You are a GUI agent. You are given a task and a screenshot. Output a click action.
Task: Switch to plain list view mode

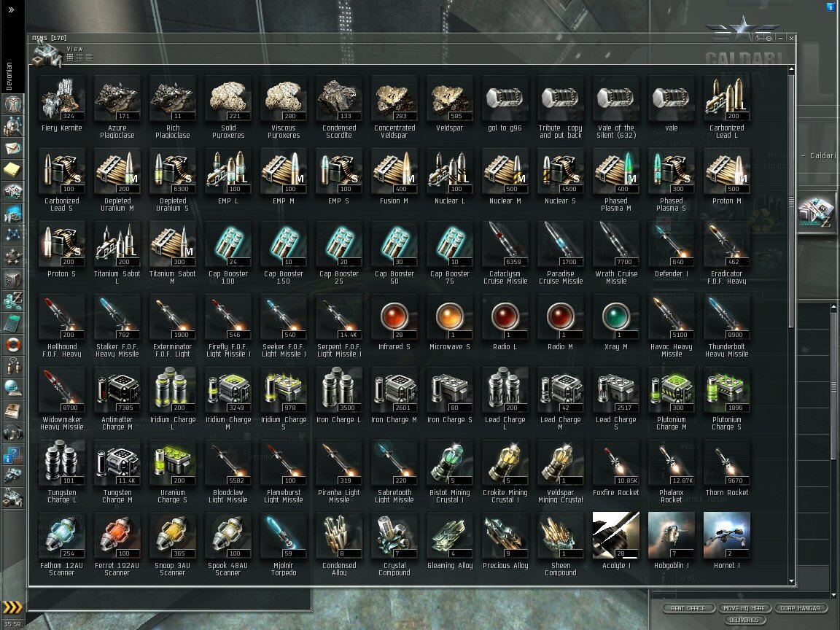click(x=89, y=58)
